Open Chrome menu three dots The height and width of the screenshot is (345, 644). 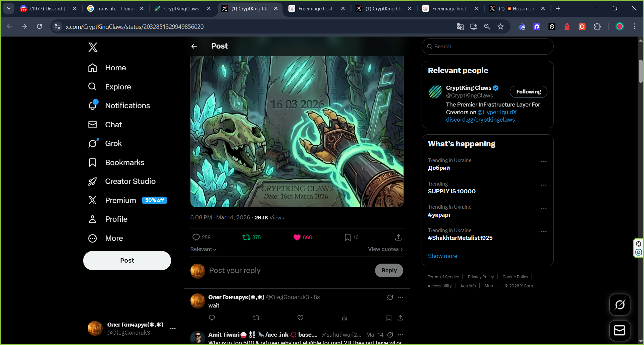coord(635,26)
